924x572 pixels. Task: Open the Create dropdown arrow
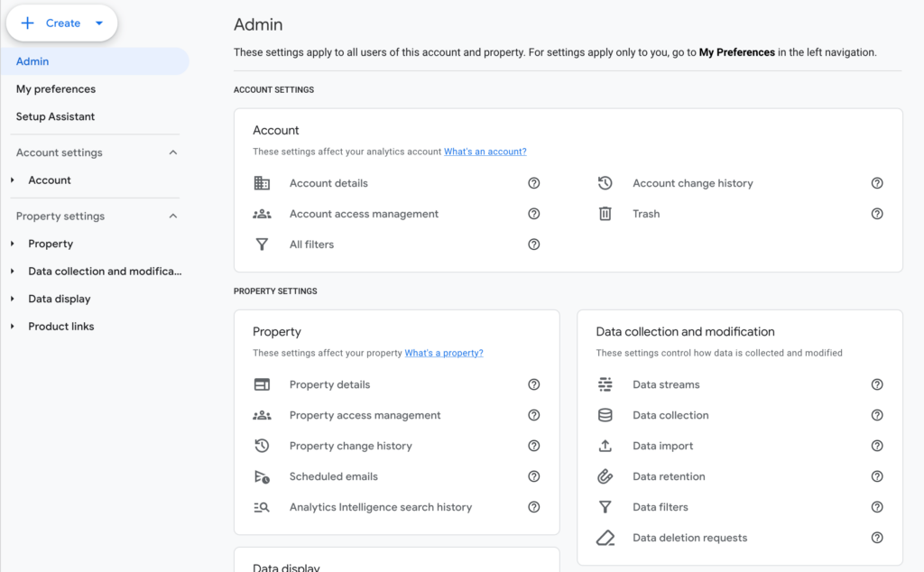(99, 23)
